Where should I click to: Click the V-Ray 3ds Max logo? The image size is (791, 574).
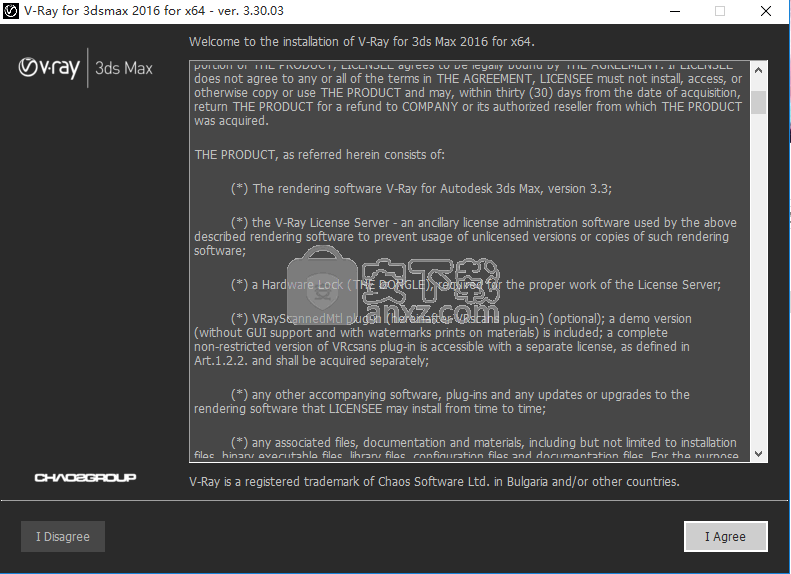point(85,68)
